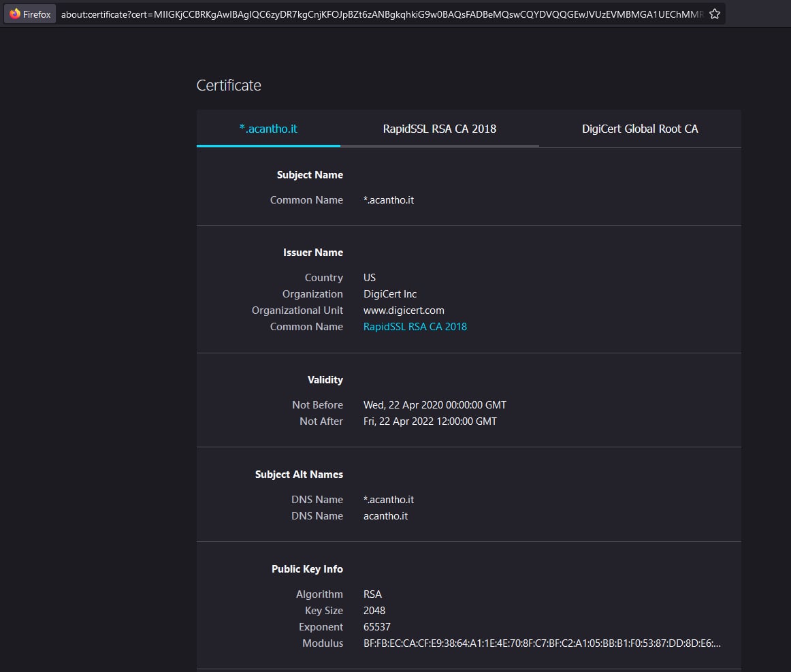The image size is (791, 672).
Task: Click the Certificate page heading
Action: click(229, 85)
